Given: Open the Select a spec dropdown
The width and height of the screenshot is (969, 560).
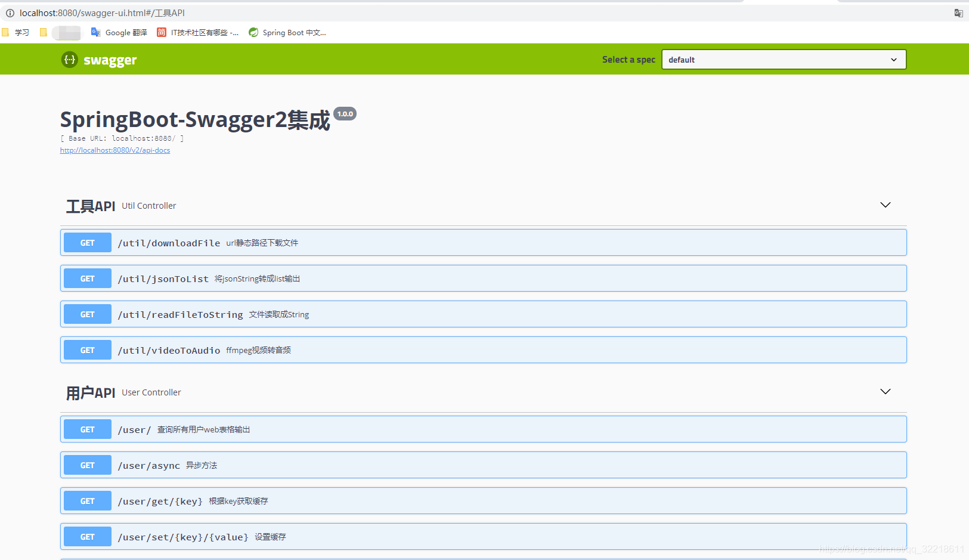Looking at the screenshot, I should pyautogui.click(x=783, y=59).
